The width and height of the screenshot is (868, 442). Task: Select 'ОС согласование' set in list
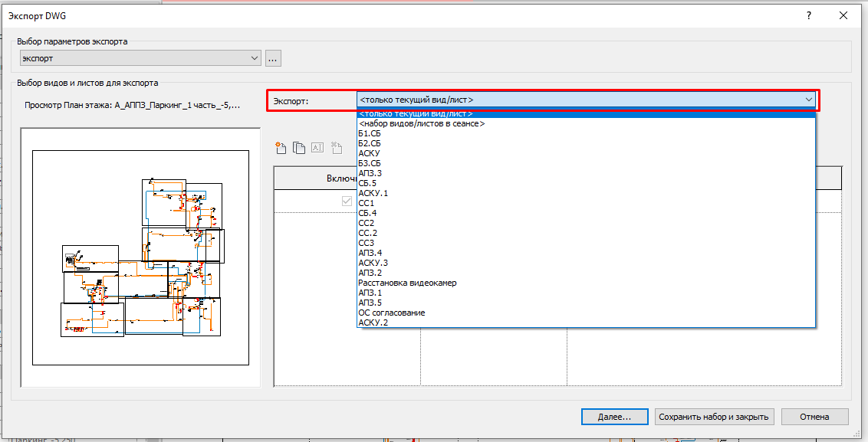click(392, 313)
